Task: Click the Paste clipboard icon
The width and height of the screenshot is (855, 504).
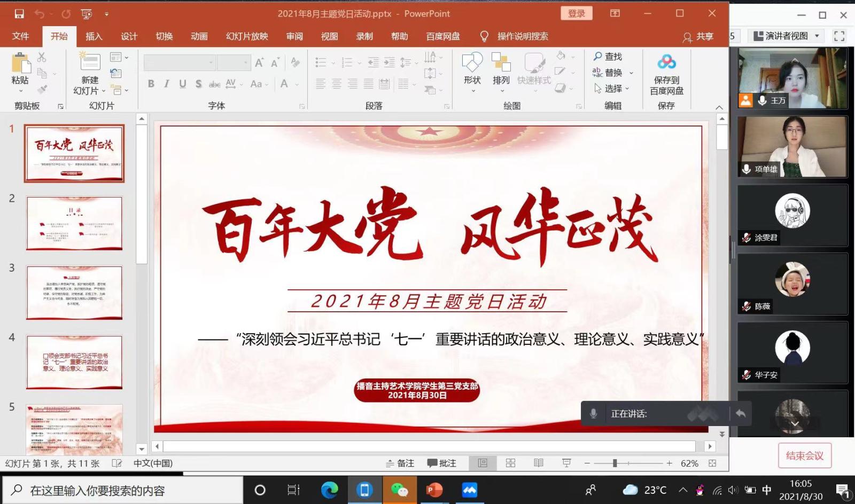Action: 20,63
